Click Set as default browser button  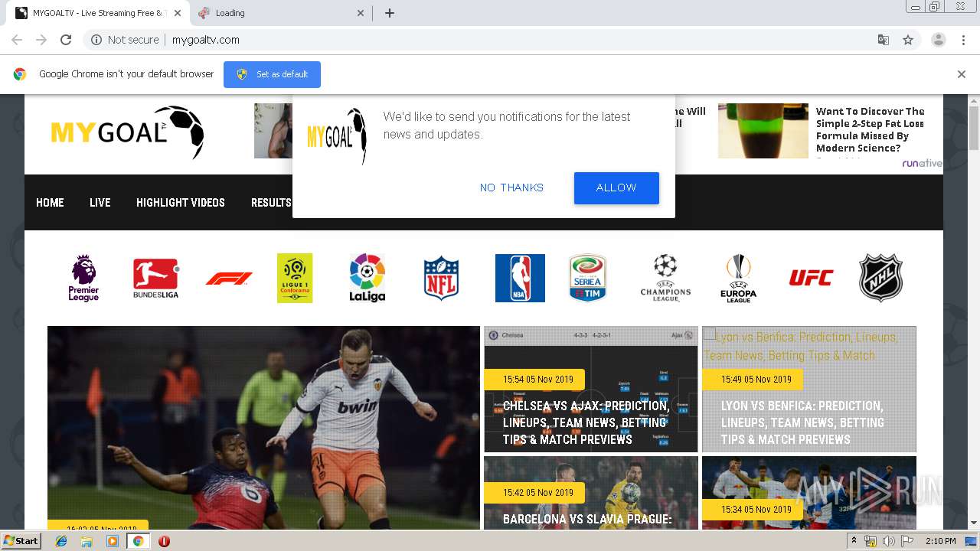pos(272,74)
